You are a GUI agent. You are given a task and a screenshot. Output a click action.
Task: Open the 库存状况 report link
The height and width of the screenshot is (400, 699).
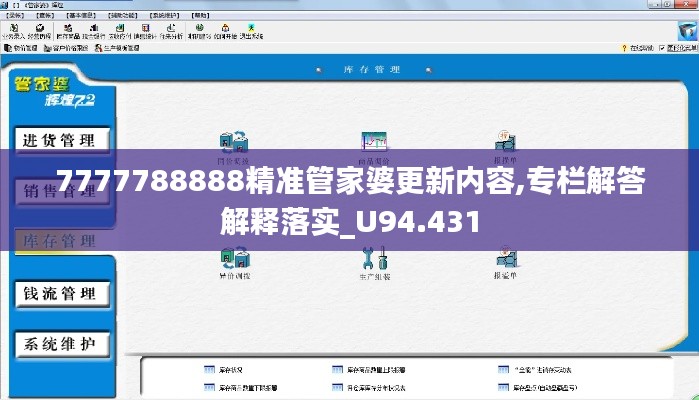[x=223, y=370]
